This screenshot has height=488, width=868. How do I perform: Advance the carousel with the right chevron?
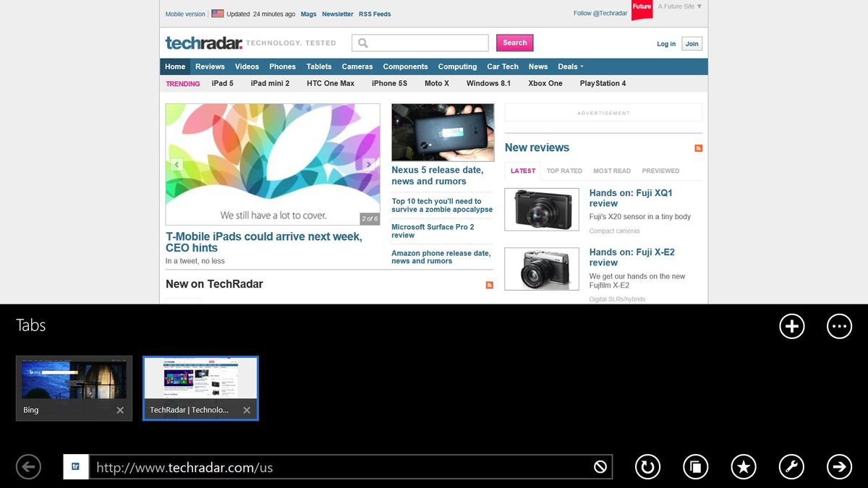point(369,164)
